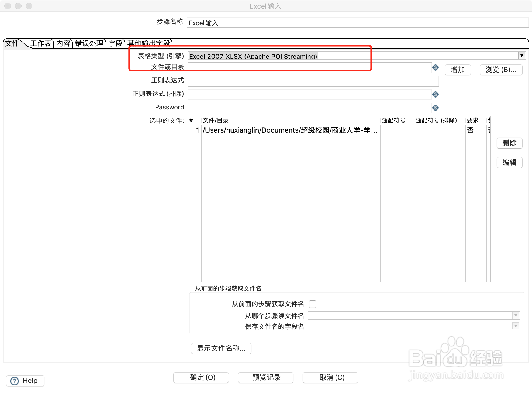532x393 pixels.
Task: Click the 删除 button
Action: (x=509, y=143)
